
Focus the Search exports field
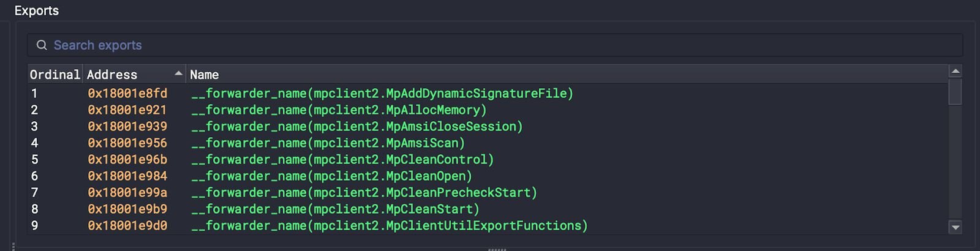[x=490, y=45]
